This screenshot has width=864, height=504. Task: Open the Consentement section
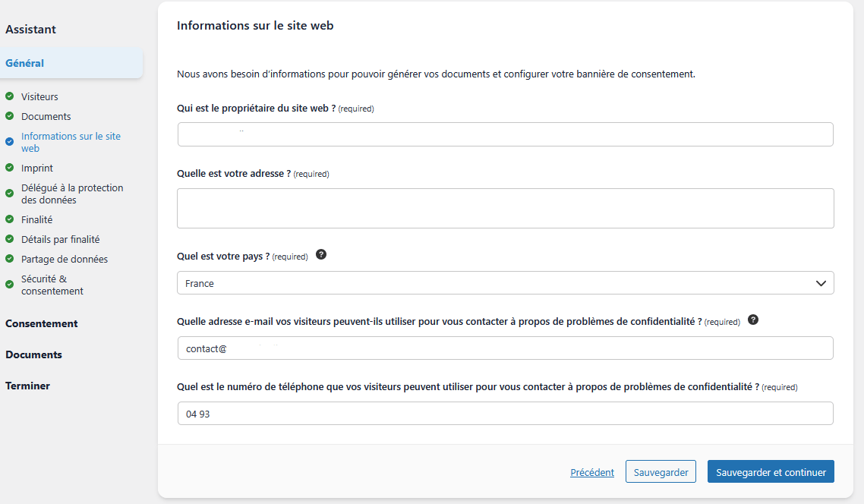43,323
